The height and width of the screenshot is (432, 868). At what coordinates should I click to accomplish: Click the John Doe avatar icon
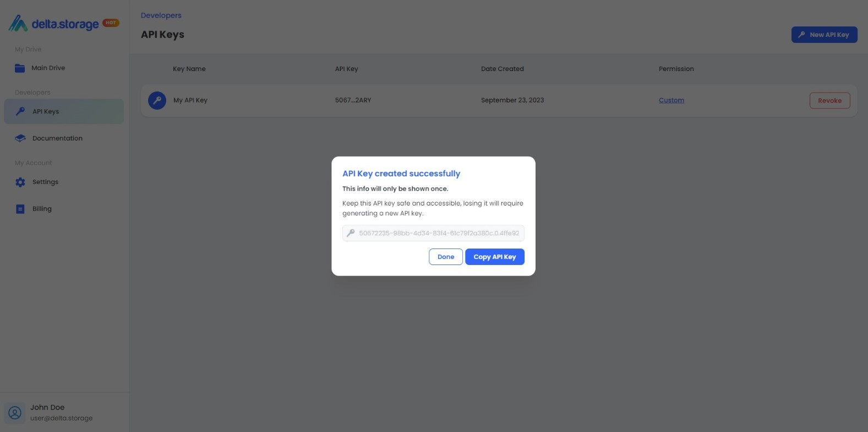coord(15,412)
